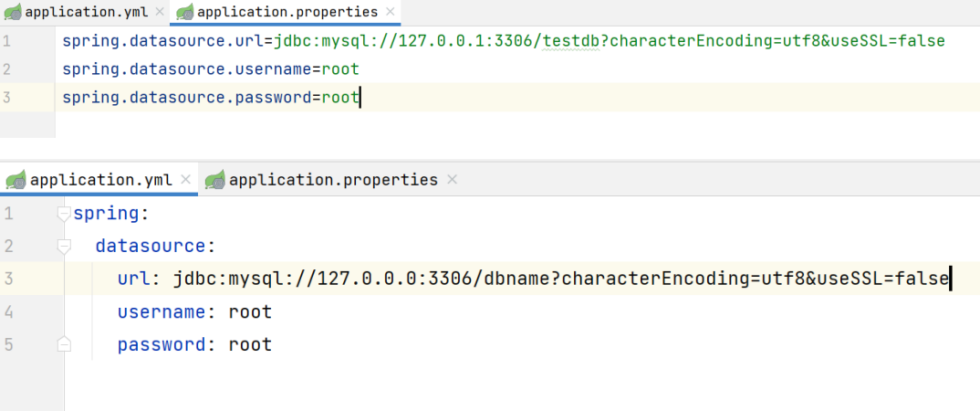This screenshot has width=980, height=411.
Task: Close application.yml tab in bottom editor
Action: [x=185, y=180]
